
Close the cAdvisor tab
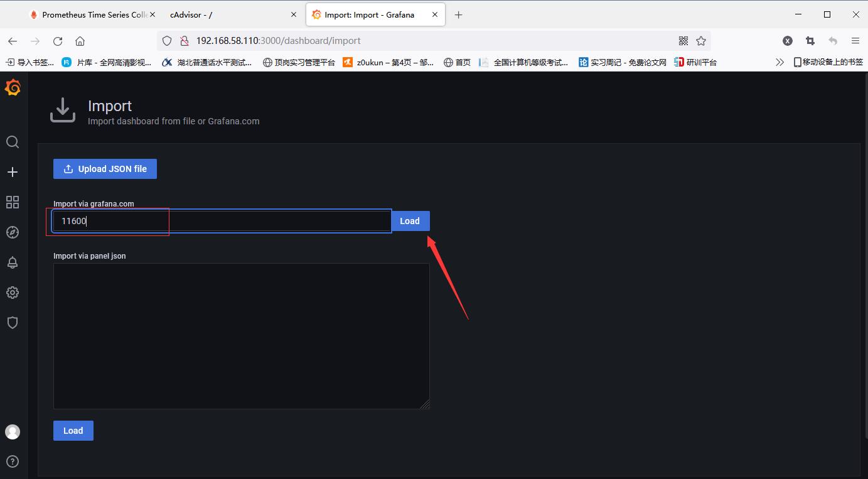pos(294,14)
